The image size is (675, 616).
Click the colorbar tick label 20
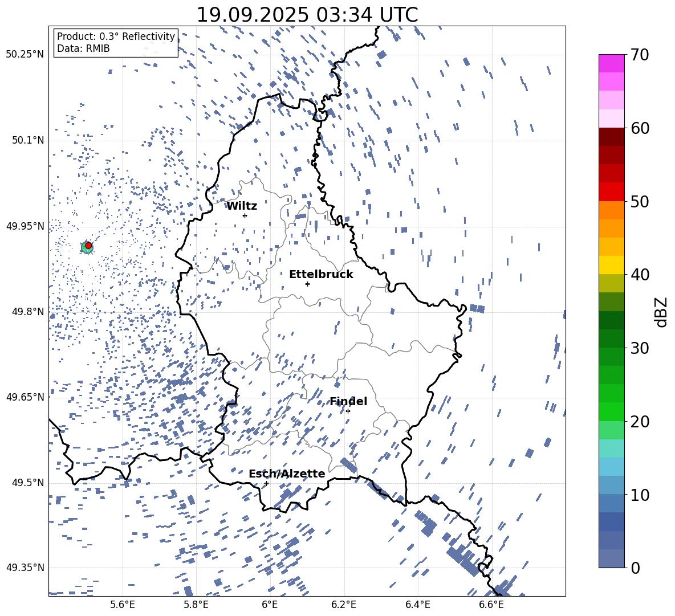click(x=640, y=422)
